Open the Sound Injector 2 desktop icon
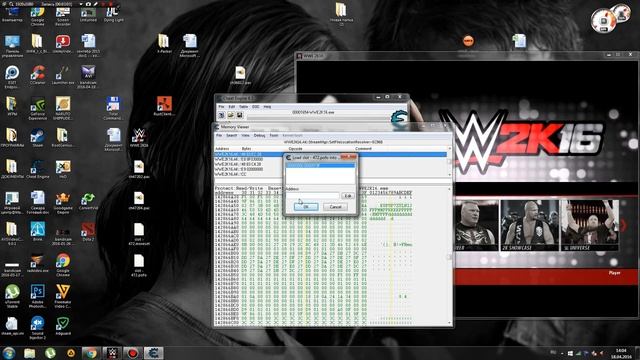 click(x=38, y=327)
